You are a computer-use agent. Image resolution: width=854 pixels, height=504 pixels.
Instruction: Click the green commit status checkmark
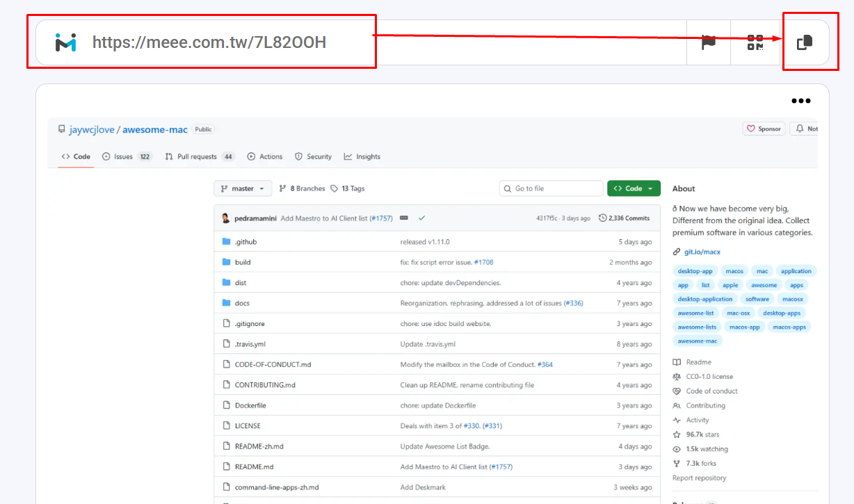click(x=421, y=218)
